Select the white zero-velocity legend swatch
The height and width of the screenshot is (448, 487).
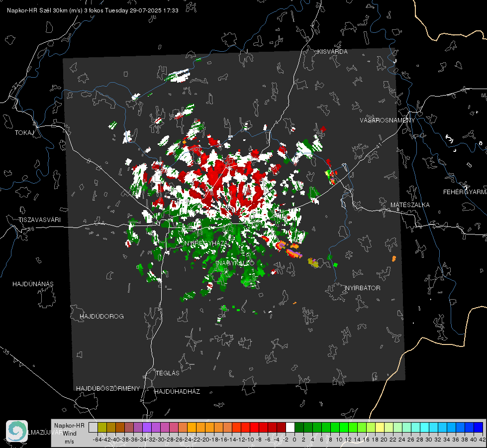coord(290,427)
